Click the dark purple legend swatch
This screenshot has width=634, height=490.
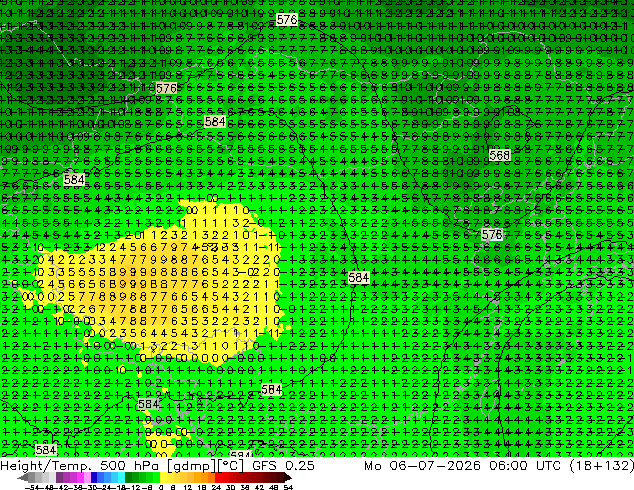(59, 477)
